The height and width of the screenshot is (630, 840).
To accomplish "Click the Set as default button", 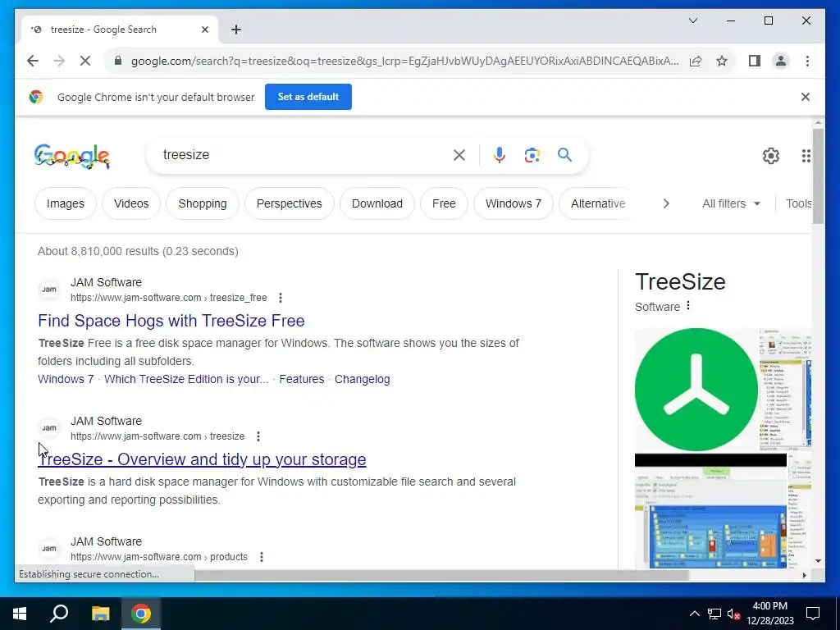I will tap(308, 97).
